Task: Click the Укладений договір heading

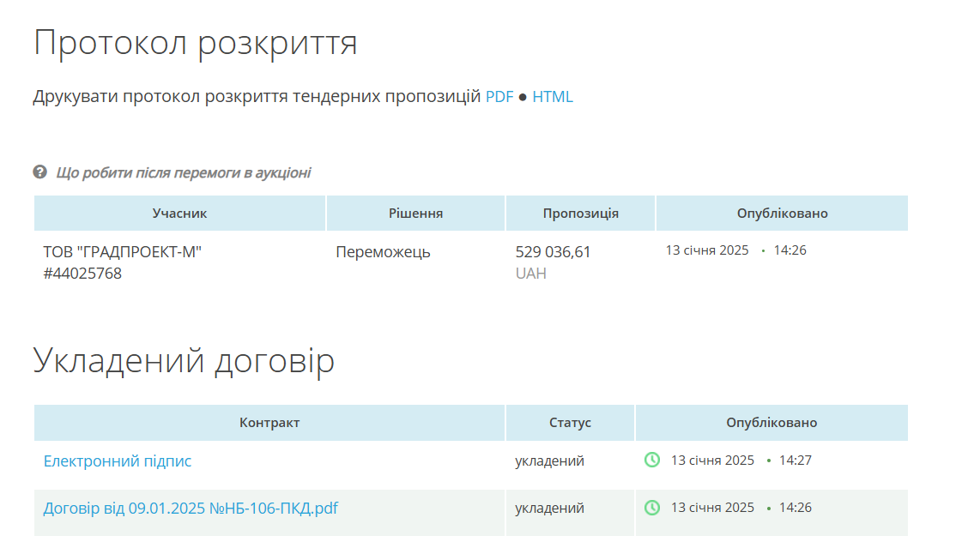Action: [x=184, y=361]
